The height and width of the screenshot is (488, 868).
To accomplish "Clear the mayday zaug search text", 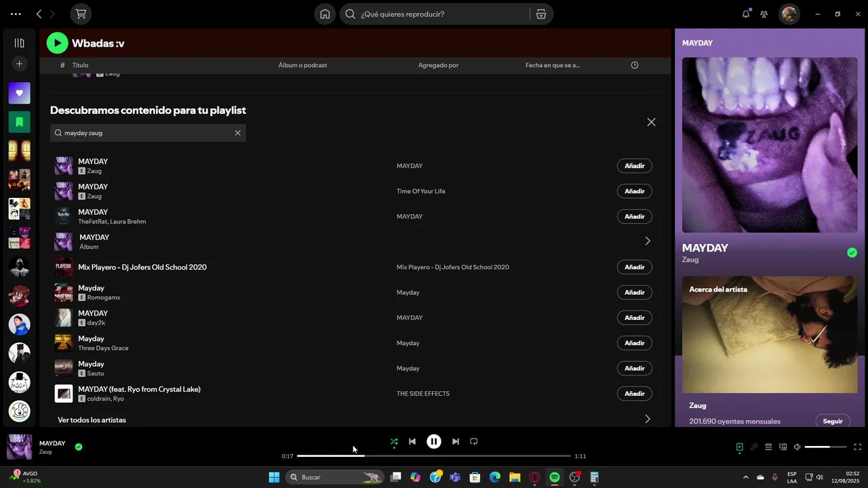I will (237, 133).
